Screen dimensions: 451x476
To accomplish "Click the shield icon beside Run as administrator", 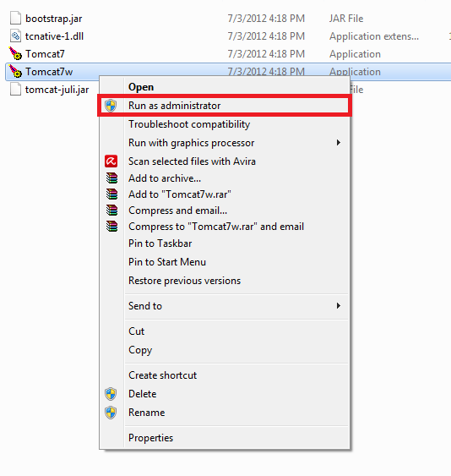I will (x=111, y=106).
